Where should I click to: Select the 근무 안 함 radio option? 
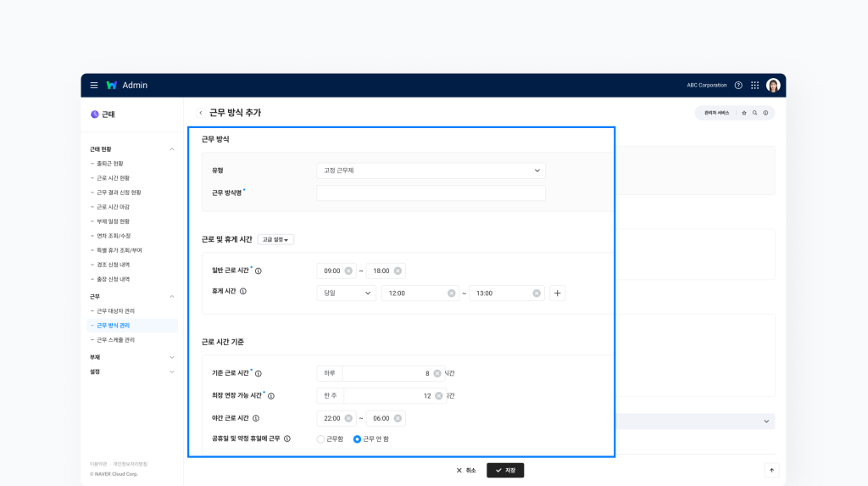coord(357,439)
